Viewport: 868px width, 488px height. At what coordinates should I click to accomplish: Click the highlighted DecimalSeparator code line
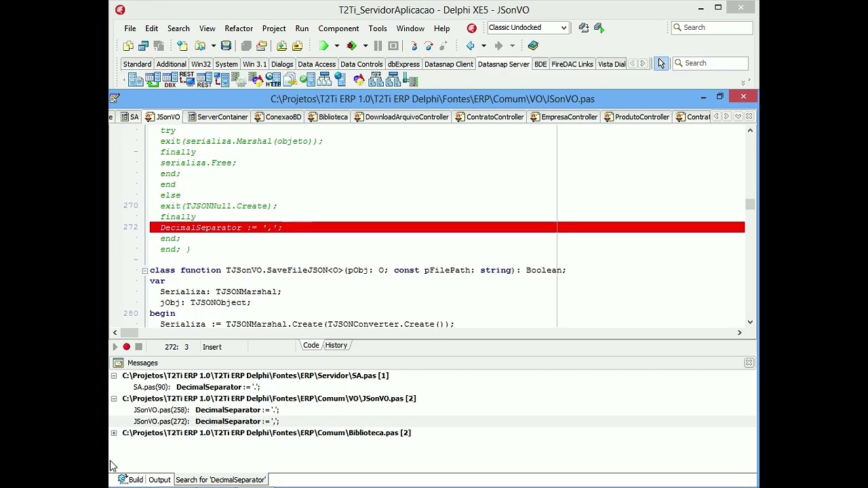pyautogui.click(x=447, y=227)
